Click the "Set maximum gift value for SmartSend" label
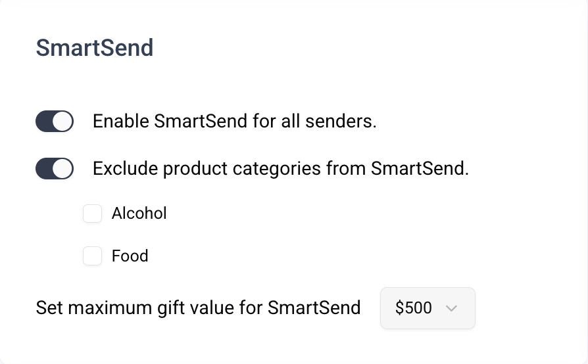Viewport: 588px width, 364px height. point(198,308)
